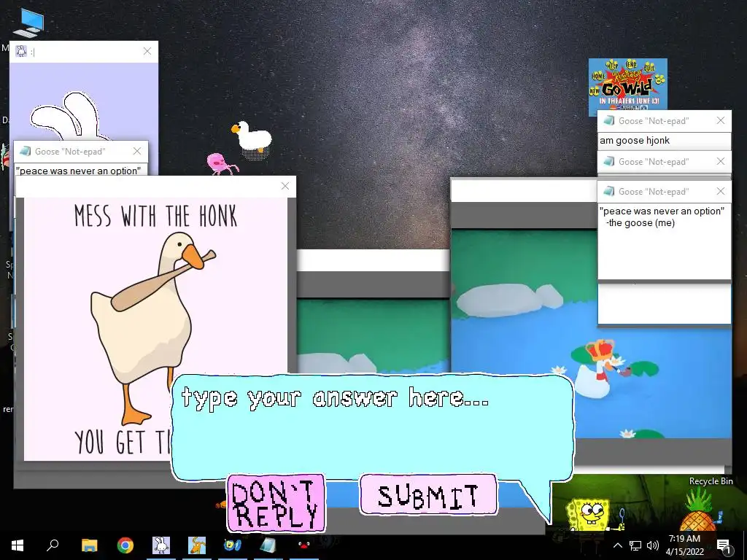Click 'MESS WITH THE HONK' heading text
The image size is (747, 560).
[x=156, y=216]
